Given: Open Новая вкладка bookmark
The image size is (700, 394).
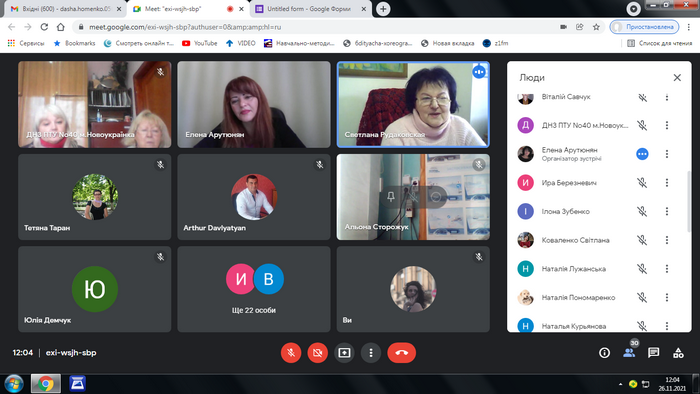Looking at the screenshot, I should tap(447, 43).
